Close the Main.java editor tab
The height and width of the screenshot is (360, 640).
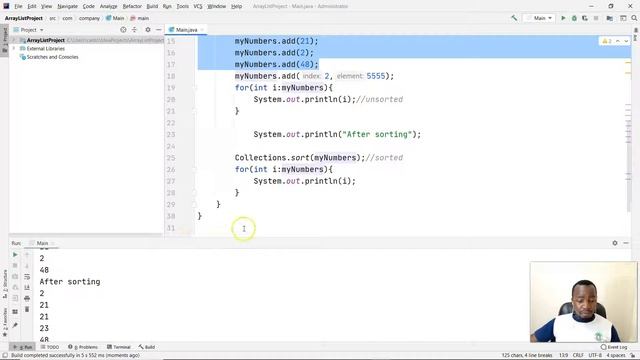202,30
